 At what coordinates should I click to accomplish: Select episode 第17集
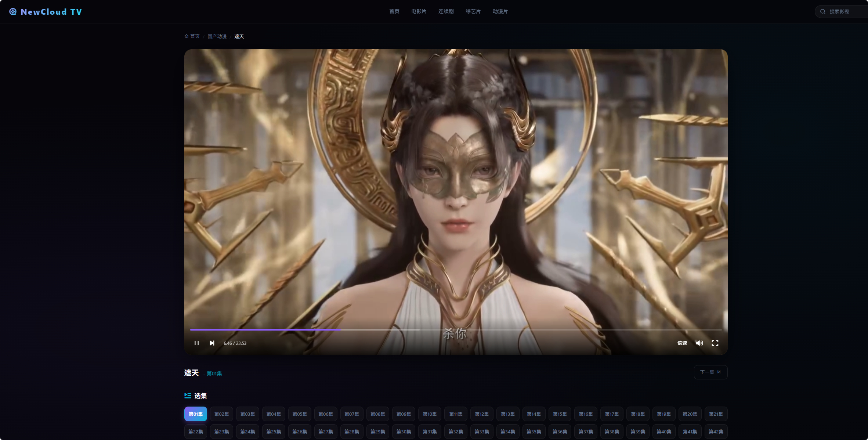coord(612,414)
